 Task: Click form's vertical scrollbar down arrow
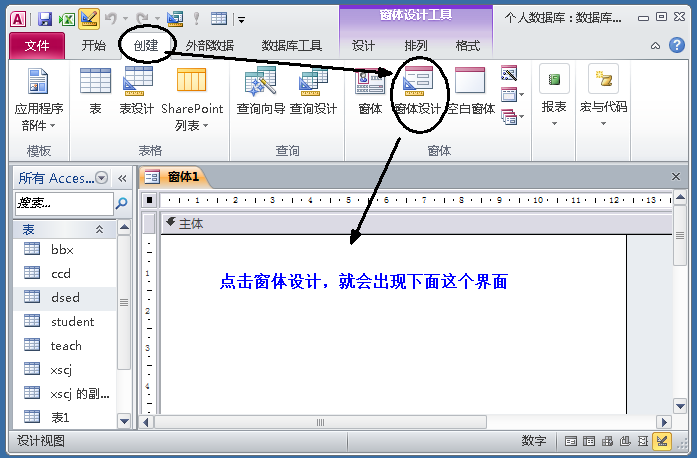pos(680,406)
